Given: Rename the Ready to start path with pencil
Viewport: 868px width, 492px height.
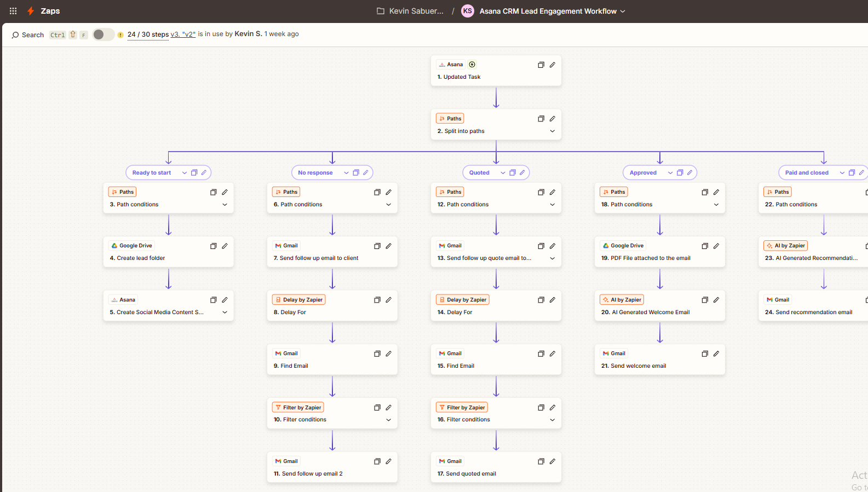Looking at the screenshot, I should coord(204,173).
